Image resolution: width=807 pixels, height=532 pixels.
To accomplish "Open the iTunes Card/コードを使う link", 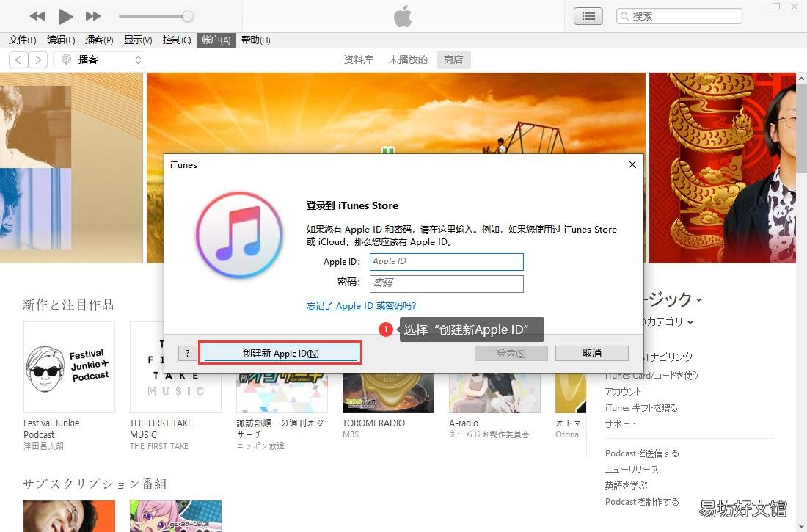I will (x=651, y=376).
